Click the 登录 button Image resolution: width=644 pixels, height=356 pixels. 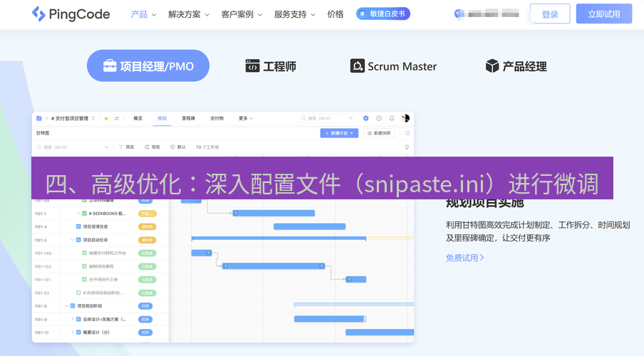[x=549, y=14]
